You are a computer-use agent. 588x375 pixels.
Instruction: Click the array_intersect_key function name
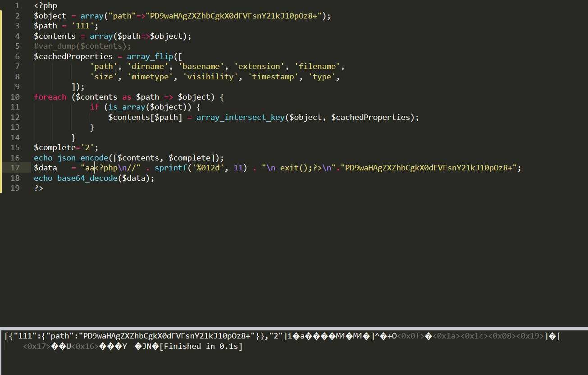[241, 117]
